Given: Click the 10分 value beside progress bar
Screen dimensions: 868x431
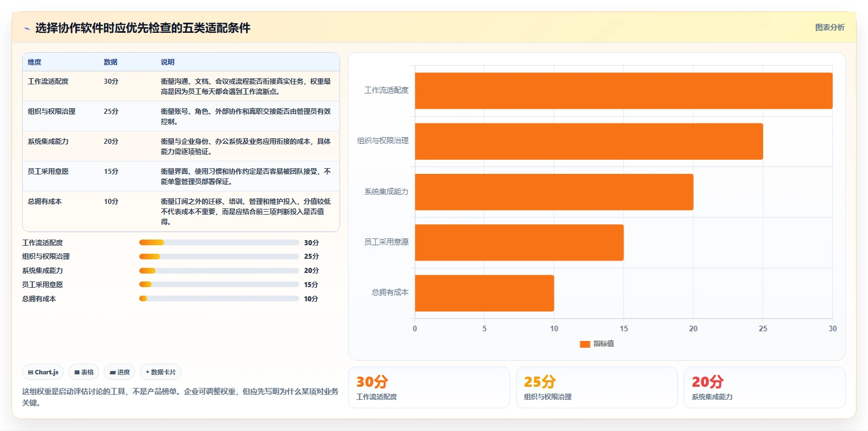Looking at the screenshot, I should pyautogui.click(x=311, y=298).
